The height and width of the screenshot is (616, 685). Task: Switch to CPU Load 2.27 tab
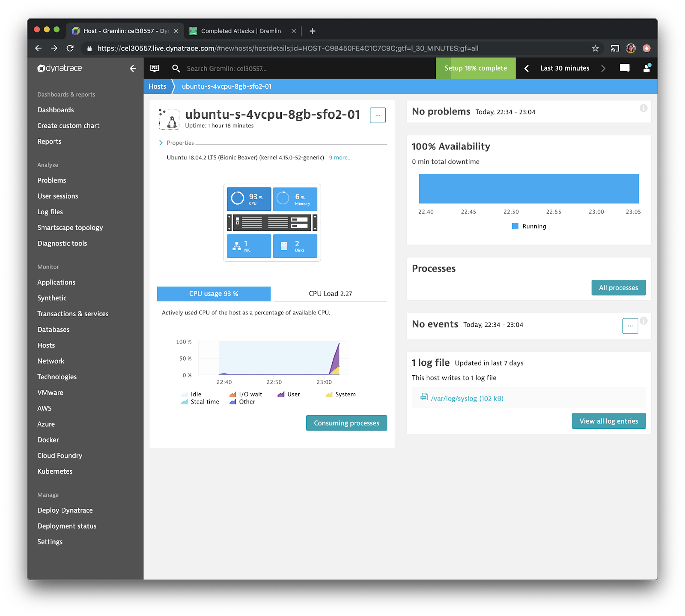tap(330, 294)
